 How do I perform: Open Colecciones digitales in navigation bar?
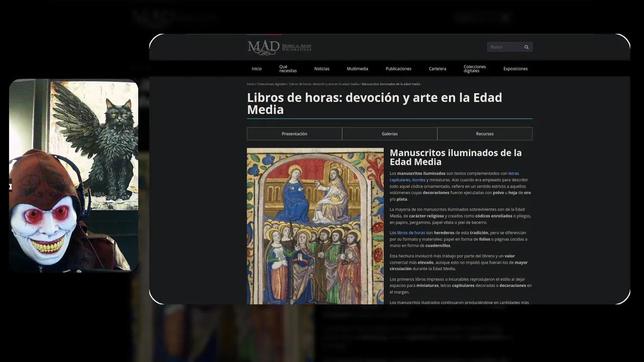pos(474,69)
